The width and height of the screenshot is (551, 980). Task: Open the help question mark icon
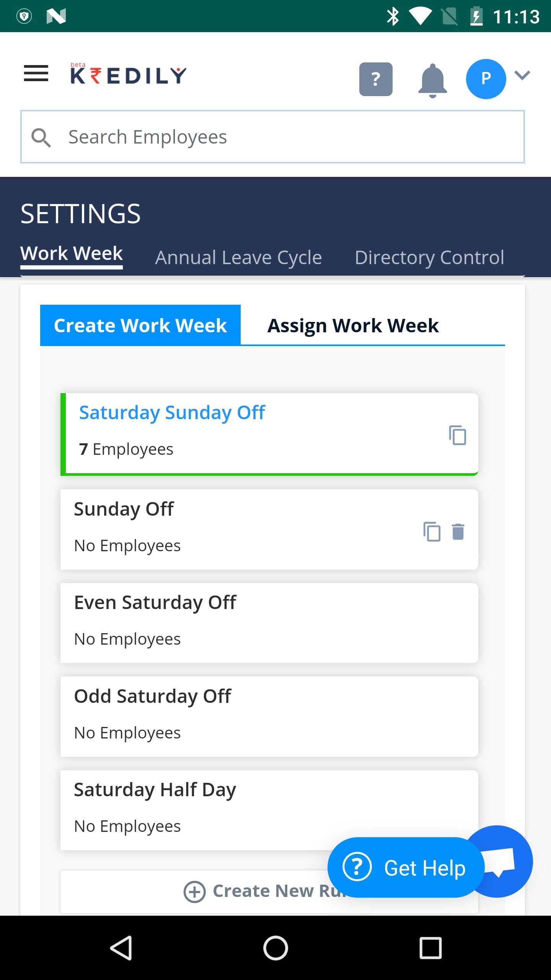pos(376,79)
